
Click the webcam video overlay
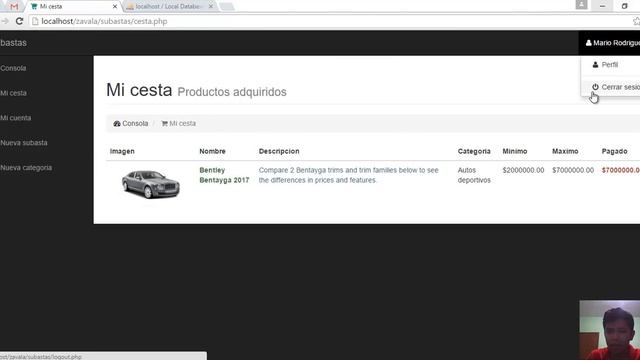610,330
